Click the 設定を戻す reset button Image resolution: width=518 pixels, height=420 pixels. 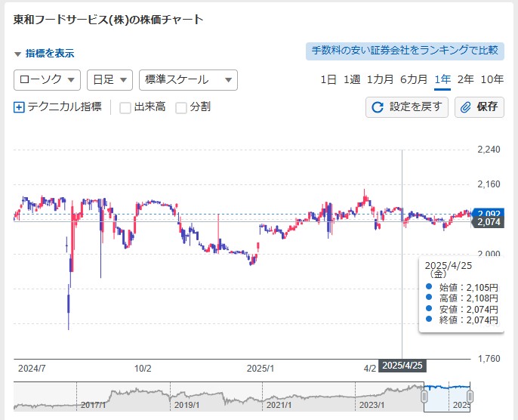(x=407, y=107)
